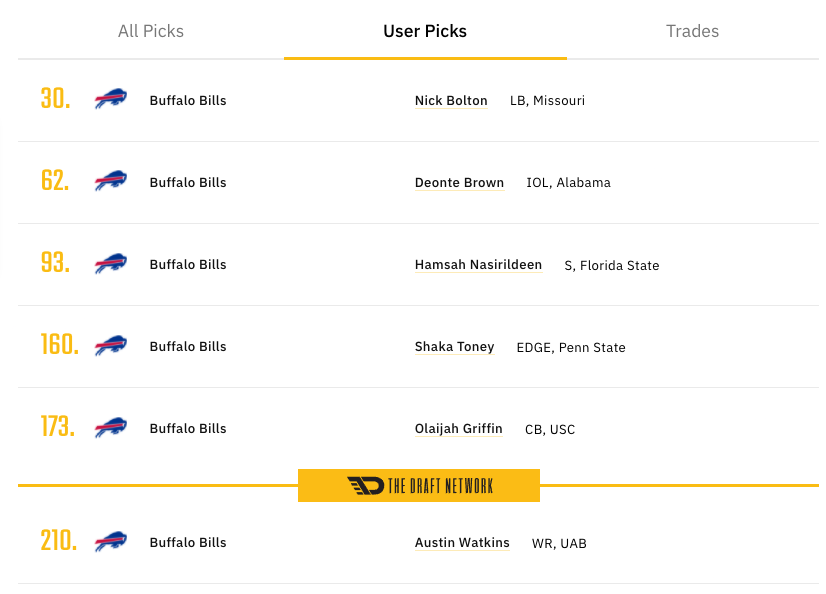The height and width of the screenshot is (594, 826).
Task: Click The Draft Network logo banner
Action: (419, 486)
